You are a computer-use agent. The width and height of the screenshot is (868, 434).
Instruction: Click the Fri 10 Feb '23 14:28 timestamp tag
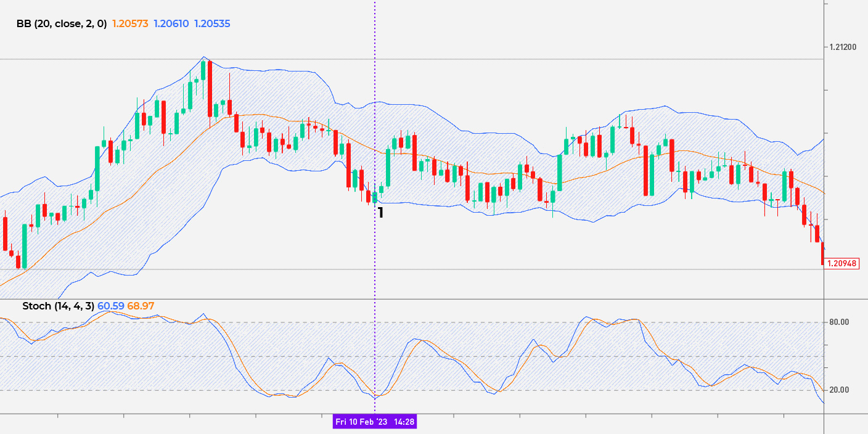375,423
